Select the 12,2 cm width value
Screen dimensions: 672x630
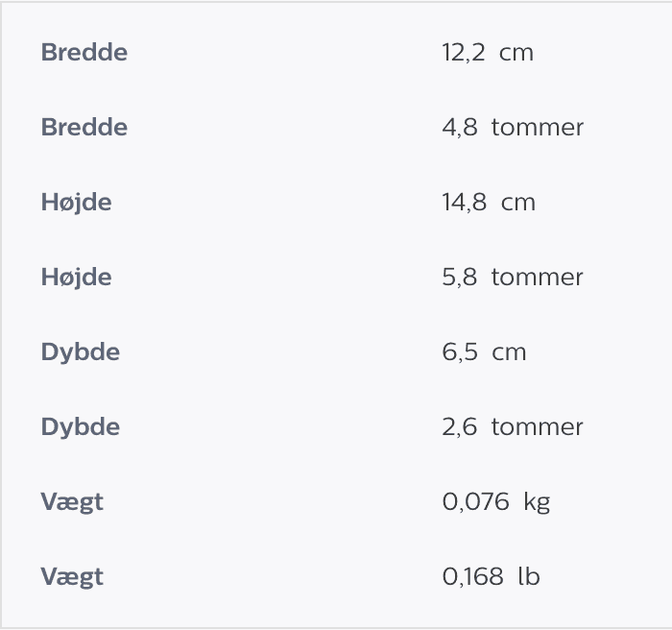488,53
